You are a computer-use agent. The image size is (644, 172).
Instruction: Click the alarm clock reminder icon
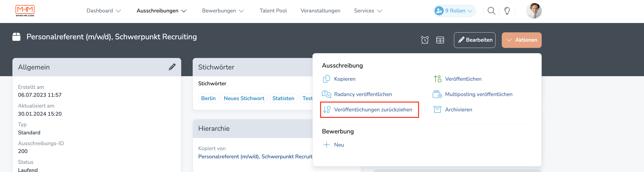tap(425, 40)
